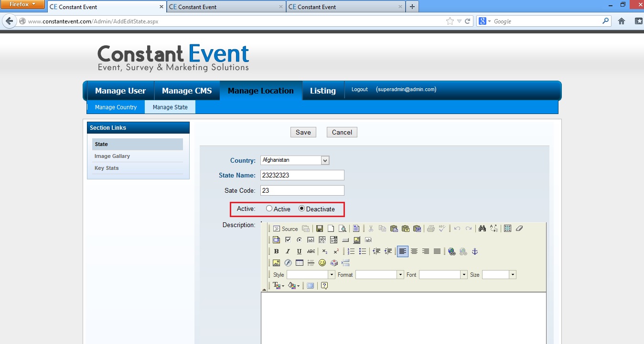Image resolution: width=644 pixels, height=344 pixels.
Task: Toggle Source view in the editor
Action: [285, 229]
